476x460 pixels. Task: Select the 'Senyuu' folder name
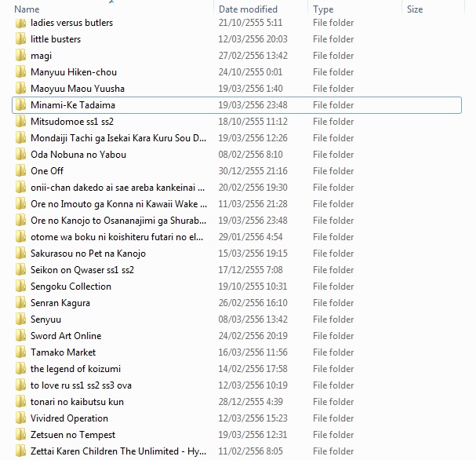(x=45, y=319)
